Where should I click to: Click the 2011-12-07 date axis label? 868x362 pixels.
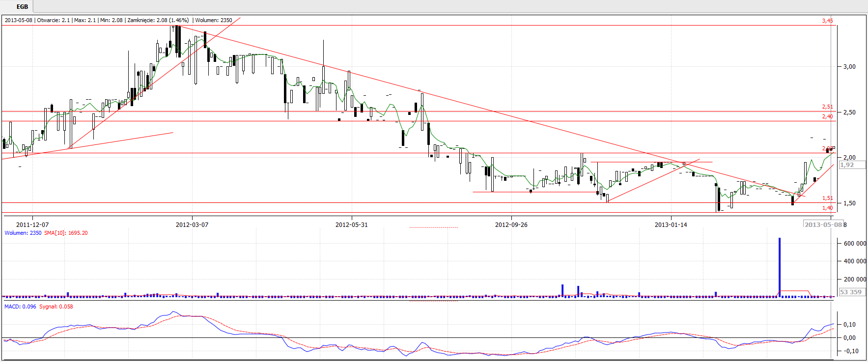[32, 224]
